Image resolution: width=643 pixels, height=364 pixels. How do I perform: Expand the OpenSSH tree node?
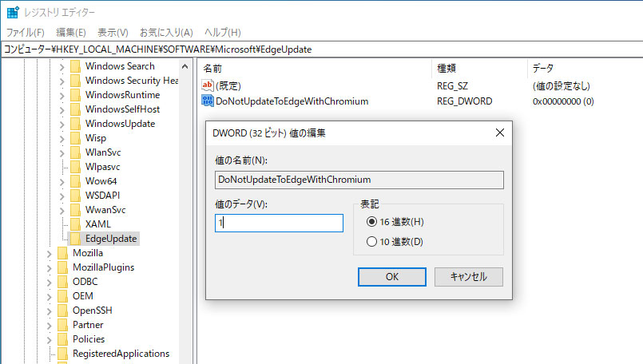tap(50, 311)
